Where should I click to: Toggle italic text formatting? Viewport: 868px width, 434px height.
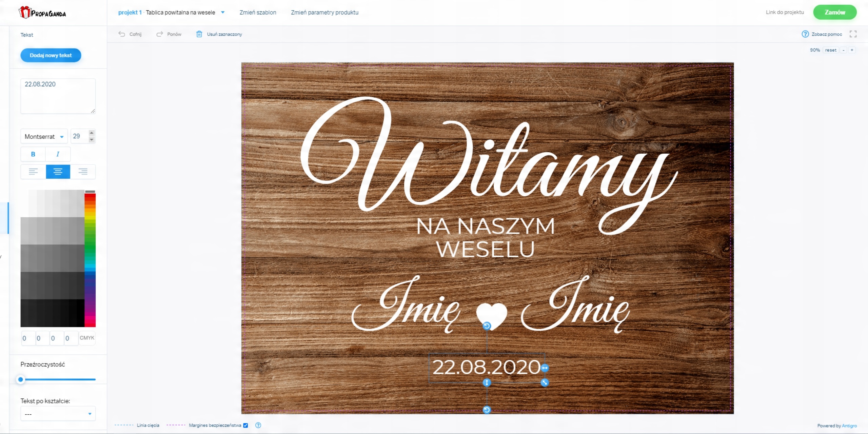click(58, 154)
